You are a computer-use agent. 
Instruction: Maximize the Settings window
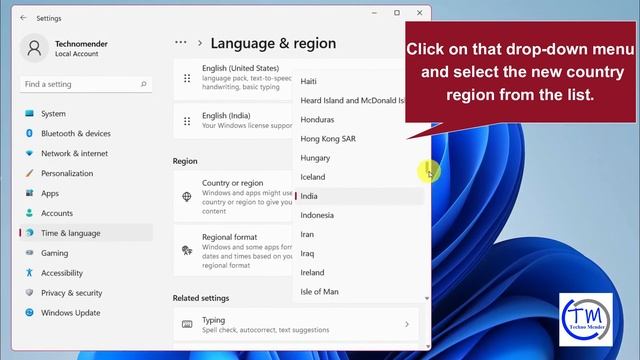coord(397,13)
